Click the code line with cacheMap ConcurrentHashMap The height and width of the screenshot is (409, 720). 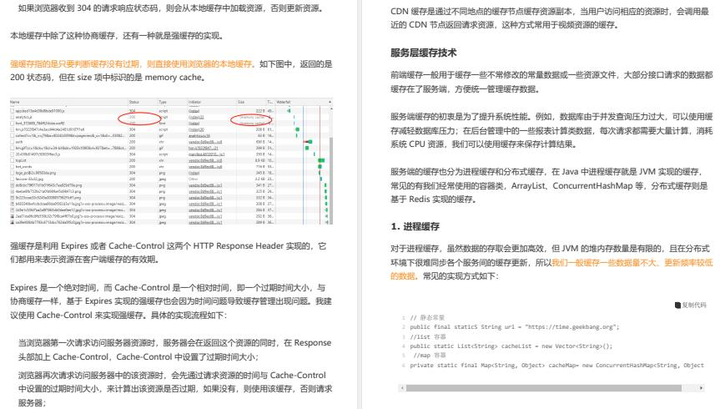click(x=557, y=365)
